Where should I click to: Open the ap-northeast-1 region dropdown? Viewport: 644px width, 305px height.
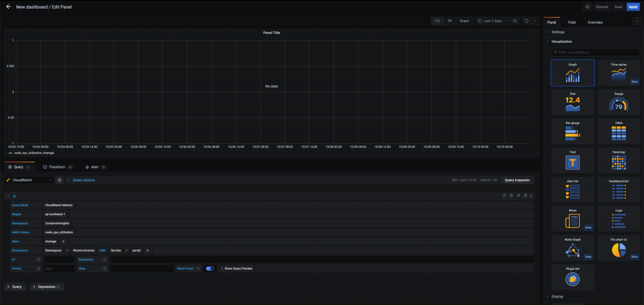pyautogui.click(x=55, y=214)
